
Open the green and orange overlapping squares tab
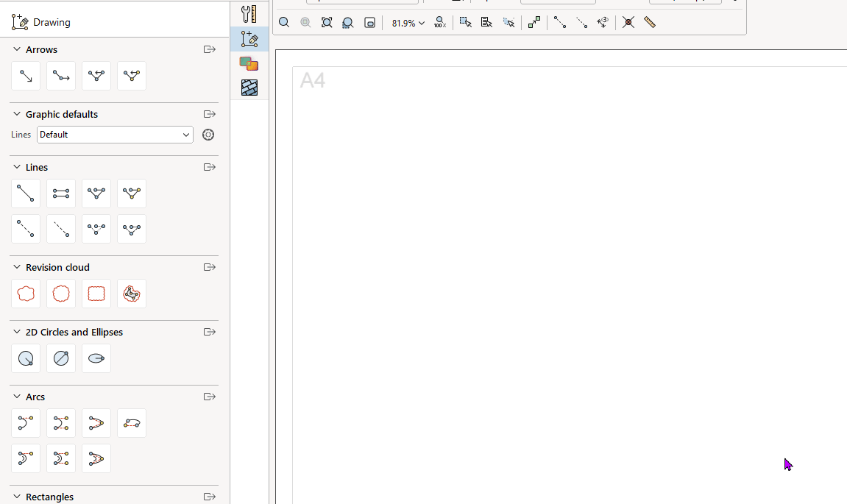tap(249, 64)
